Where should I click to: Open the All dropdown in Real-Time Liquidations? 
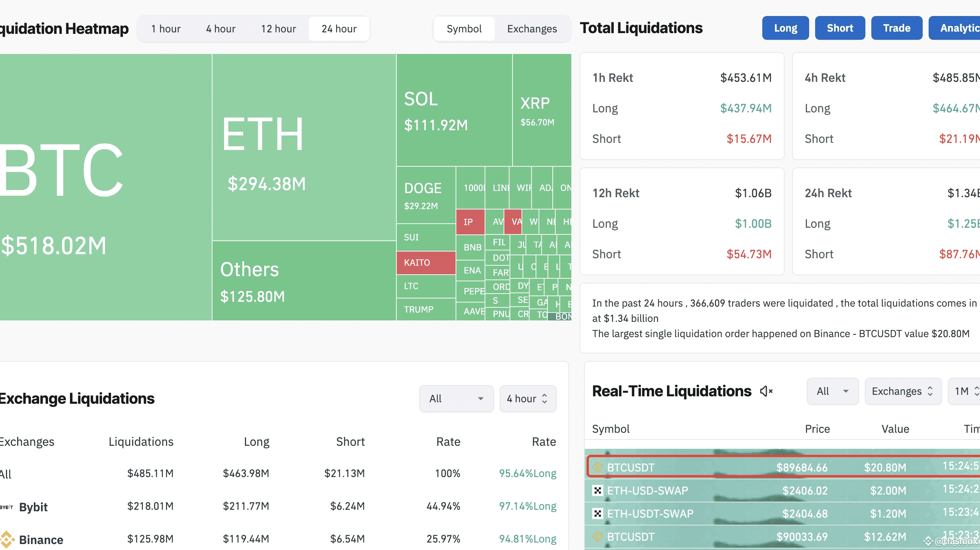point(832,391)
